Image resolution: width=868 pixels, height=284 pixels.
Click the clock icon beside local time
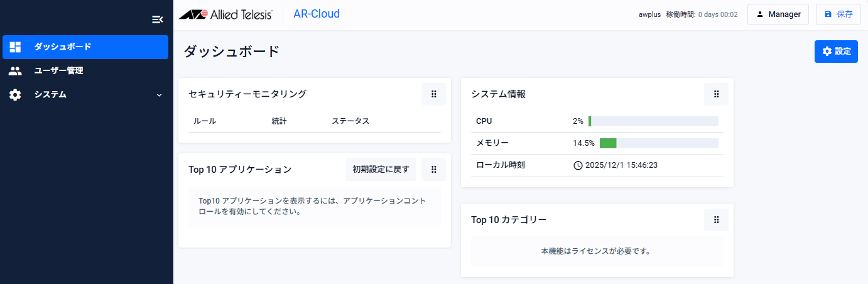[x=578, y=166]
